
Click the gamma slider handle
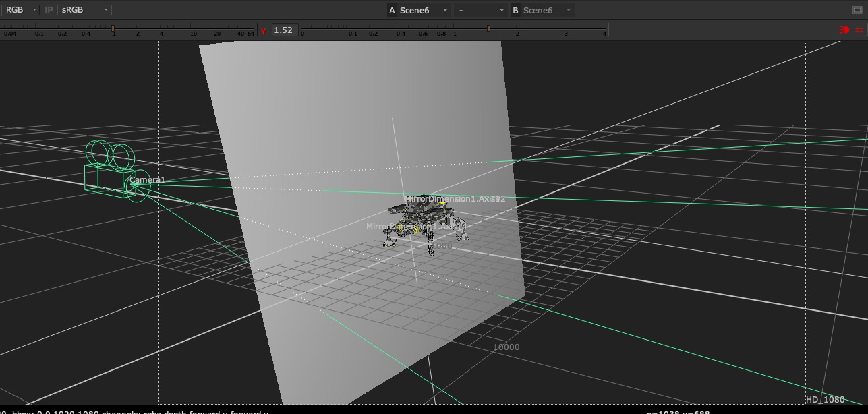coord(488,29)
